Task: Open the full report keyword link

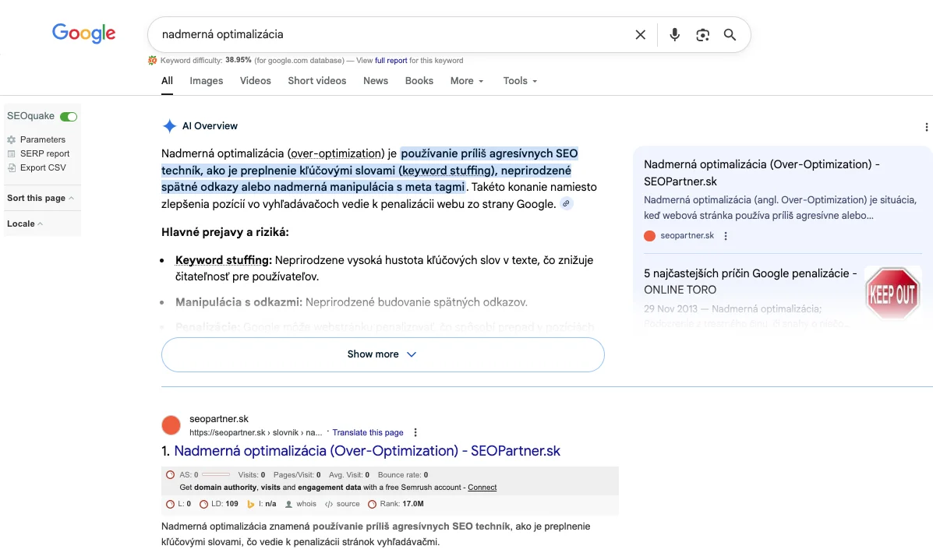Action: point(391,61)
